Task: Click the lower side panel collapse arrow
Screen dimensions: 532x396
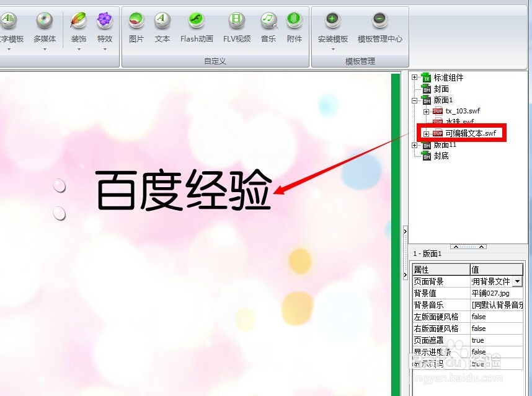Action: [x=405, y=275]
